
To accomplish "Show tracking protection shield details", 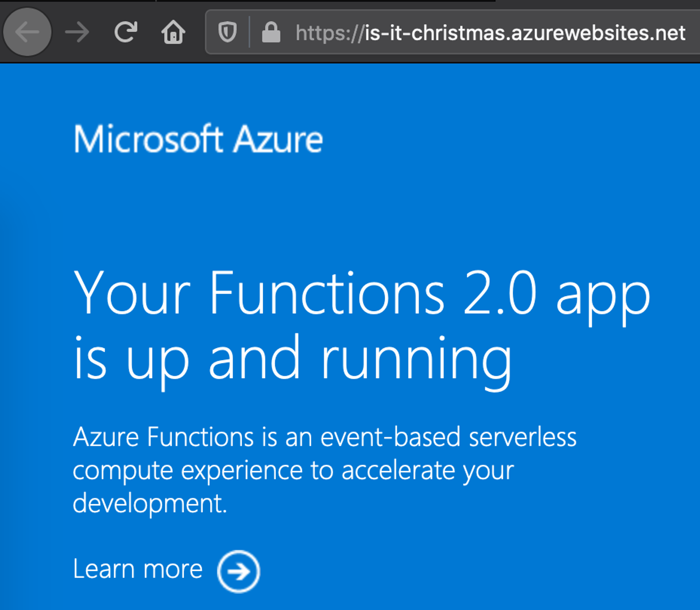I will coord(227,32).
